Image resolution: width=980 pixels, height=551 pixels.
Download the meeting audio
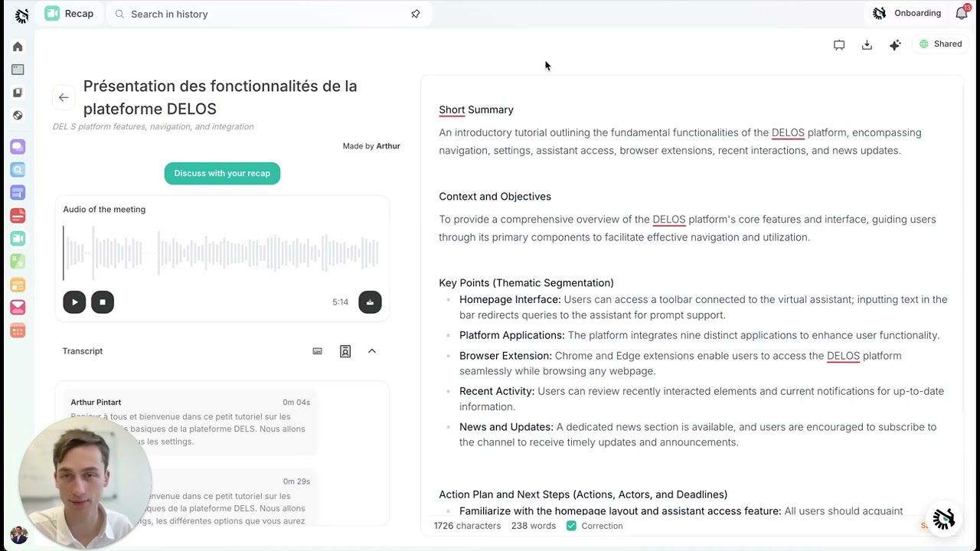(370, 302)
